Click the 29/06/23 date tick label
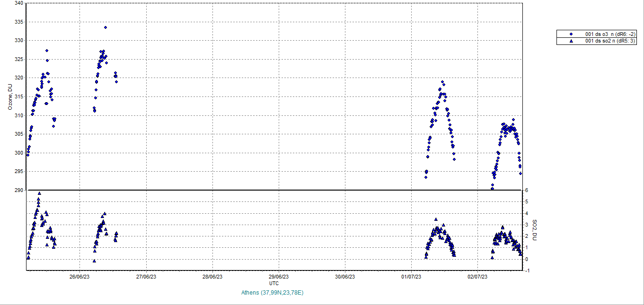Screen dimensions: 644x305 [x=278, y=277]
